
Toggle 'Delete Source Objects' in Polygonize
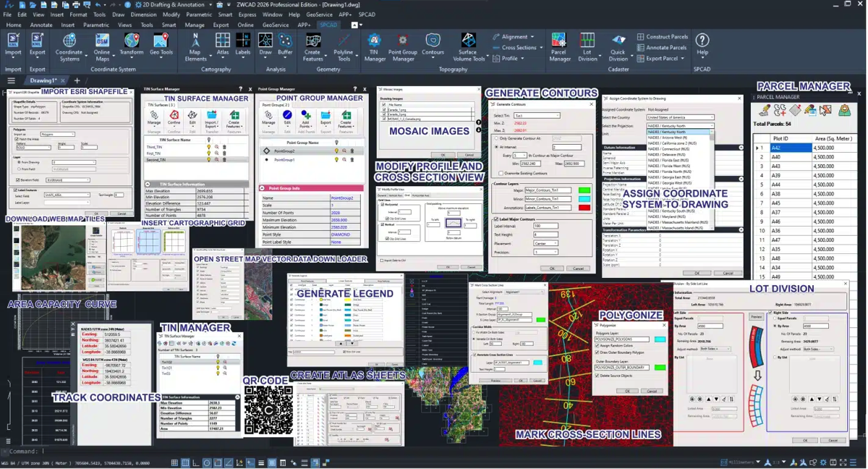pos(597,376)
